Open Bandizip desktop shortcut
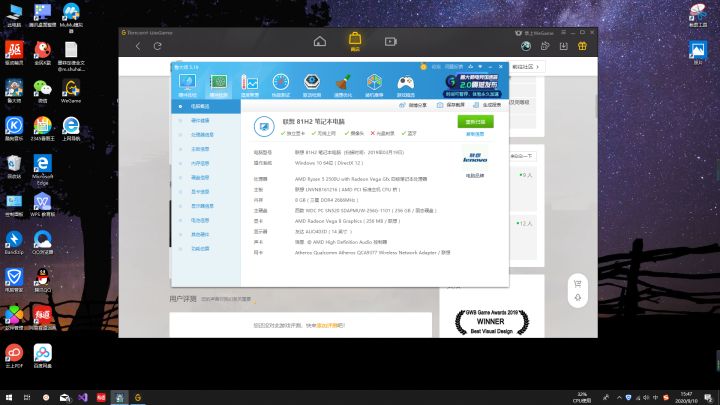 pos(14,243)
